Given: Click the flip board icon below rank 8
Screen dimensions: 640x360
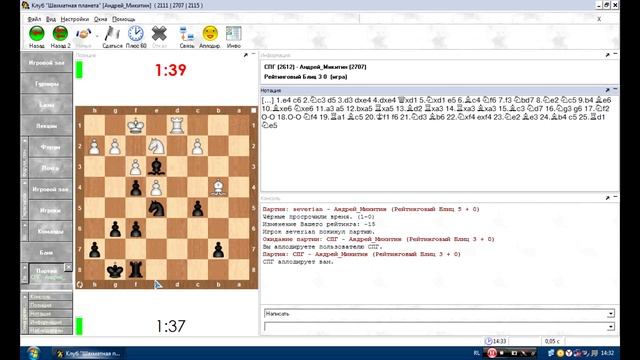Looking at the screenshot, I should point(80,284).
